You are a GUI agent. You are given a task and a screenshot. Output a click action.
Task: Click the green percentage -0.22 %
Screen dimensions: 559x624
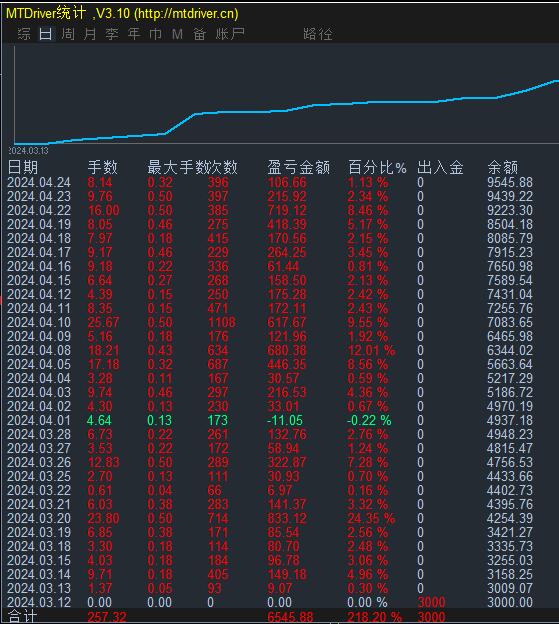click(x=369, y=420)
